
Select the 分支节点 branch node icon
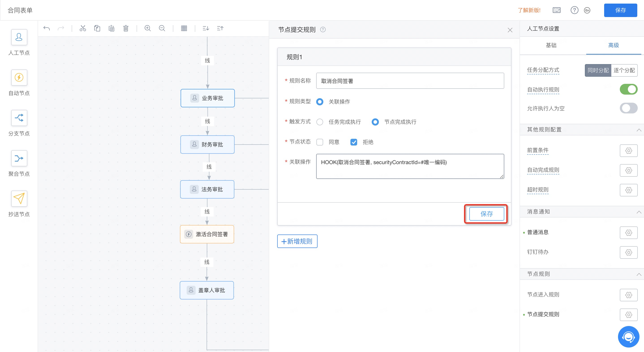[19, 118]
